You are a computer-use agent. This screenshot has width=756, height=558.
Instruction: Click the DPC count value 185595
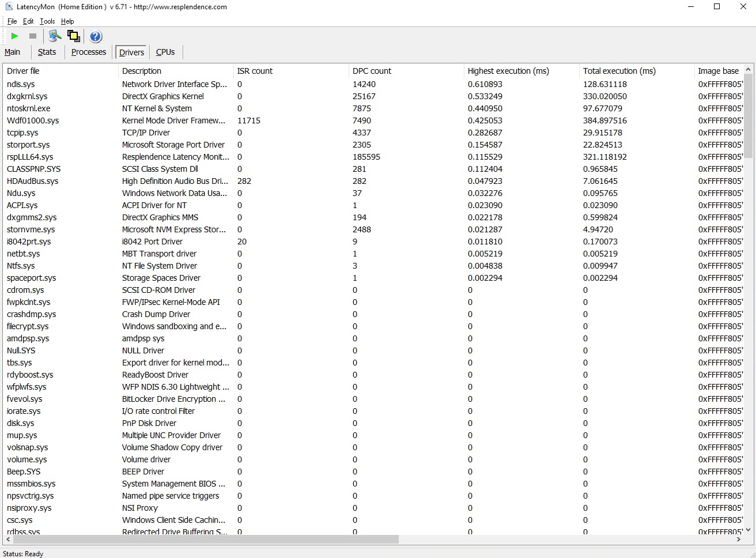click(366, 157)
